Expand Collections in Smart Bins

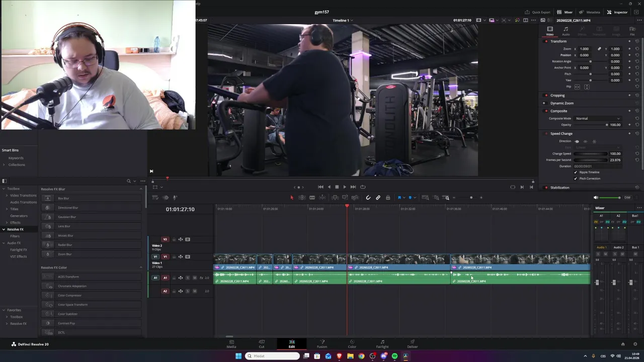pyautogui.click(x=4, y=165)
